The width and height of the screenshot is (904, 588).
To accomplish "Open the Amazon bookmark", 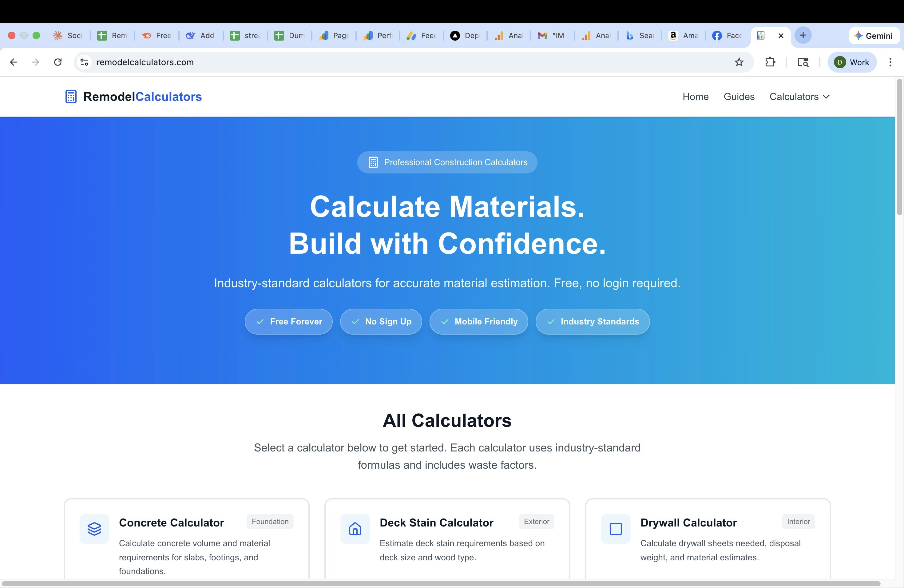I will point(683,35).
